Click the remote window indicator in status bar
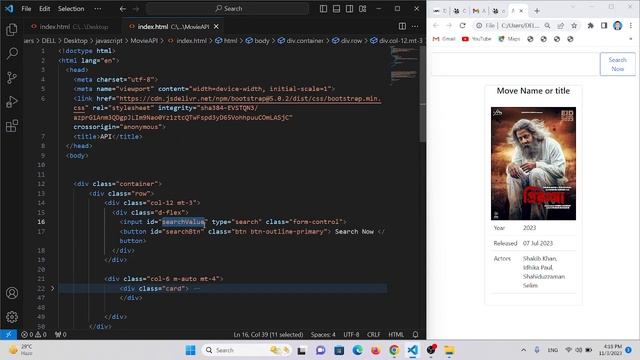The height and width of the screenshot is (360, 640). (x=8, y=335)
